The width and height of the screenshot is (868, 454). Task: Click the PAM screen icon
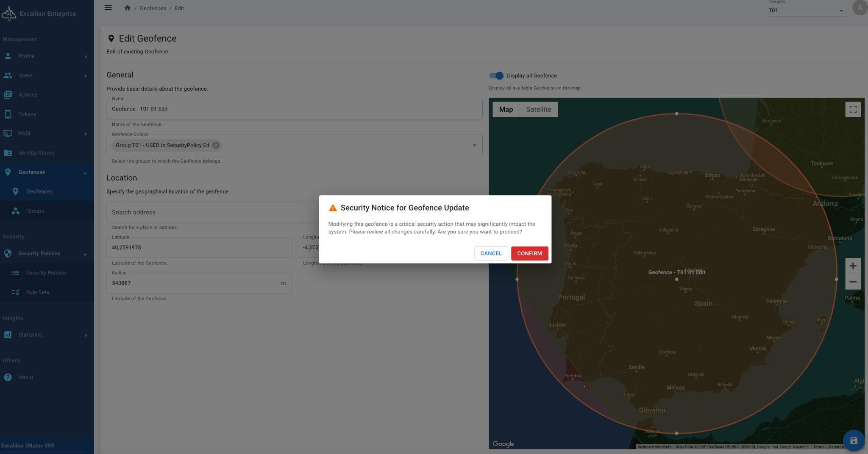[8, 133]
